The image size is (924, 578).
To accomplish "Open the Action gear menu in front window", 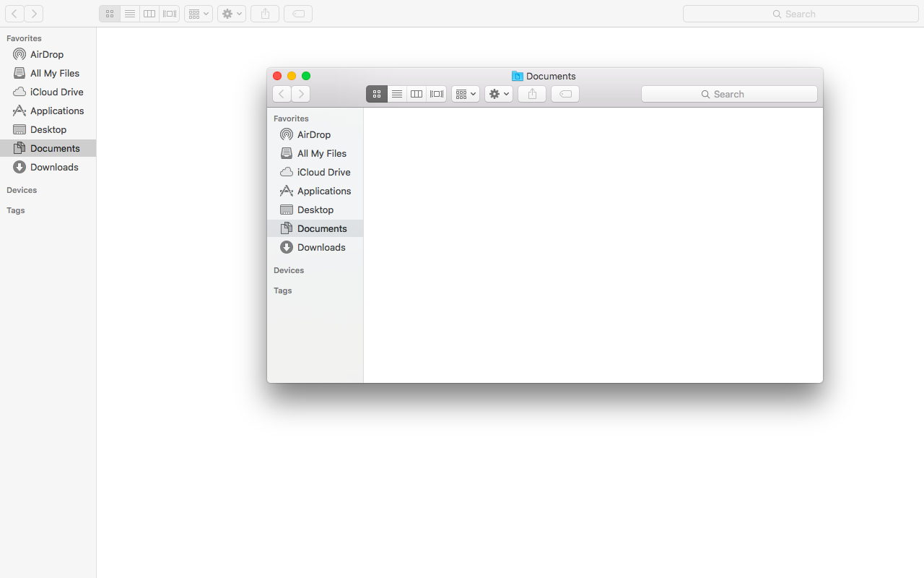I will [499, 94].
